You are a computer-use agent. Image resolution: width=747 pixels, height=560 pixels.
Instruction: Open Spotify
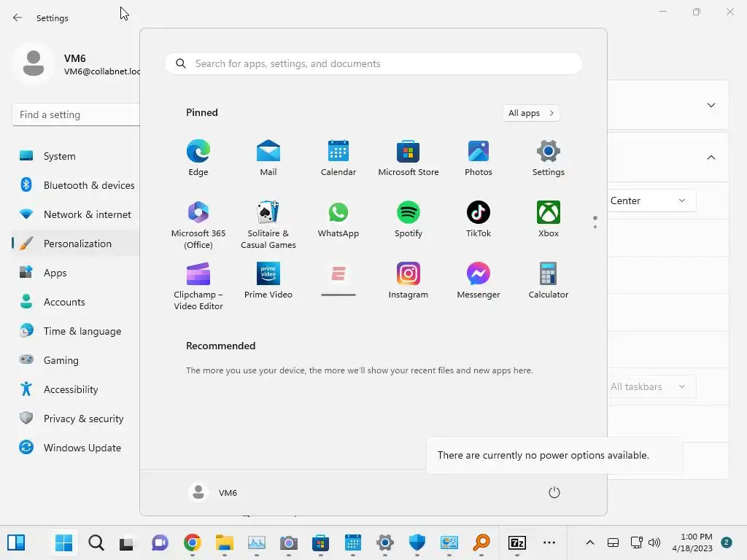(409, 219)
